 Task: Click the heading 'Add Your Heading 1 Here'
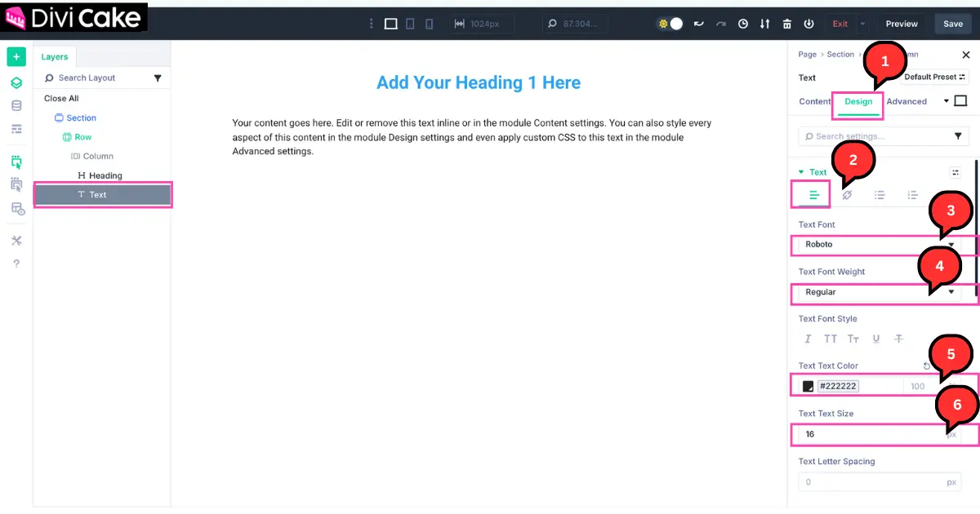[479, 82]
